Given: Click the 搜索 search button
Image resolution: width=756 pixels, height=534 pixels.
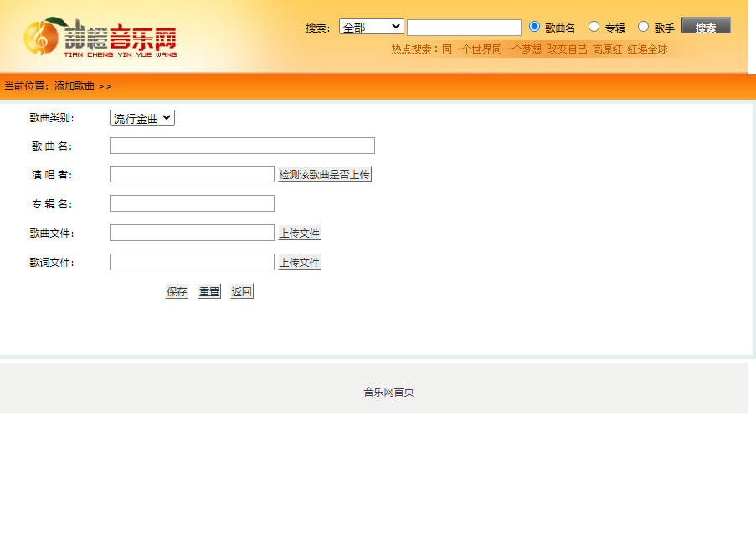Looking at the screenshot, I should coord(706,25).
